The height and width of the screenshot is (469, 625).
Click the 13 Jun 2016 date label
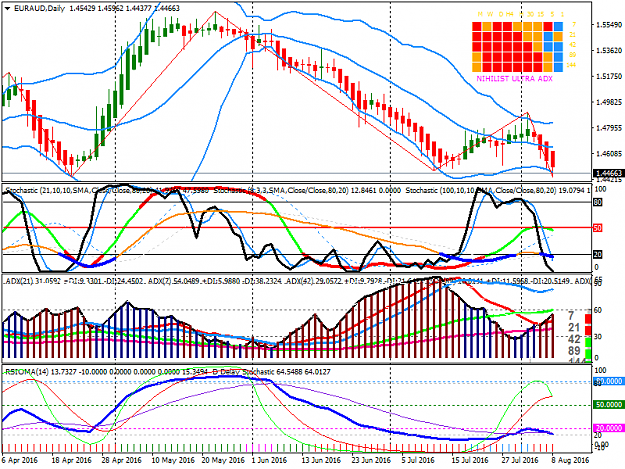[321, 460]
